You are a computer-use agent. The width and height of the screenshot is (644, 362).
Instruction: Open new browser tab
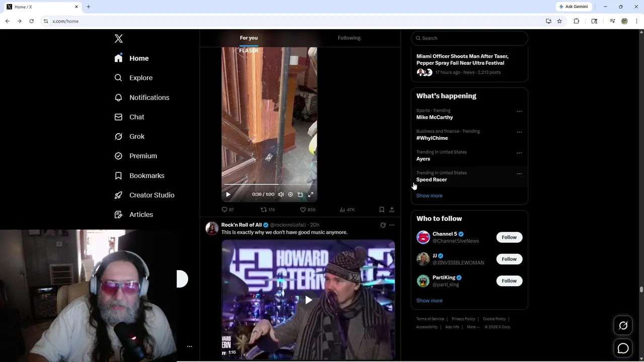click(89, 7)
